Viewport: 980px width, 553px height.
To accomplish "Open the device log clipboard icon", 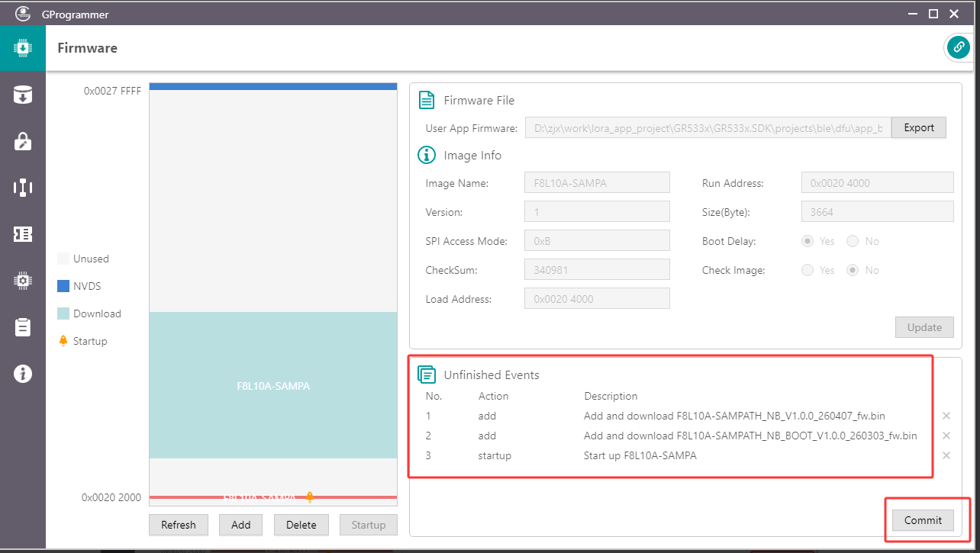I will pyautogui.click(x=23, y=327).
